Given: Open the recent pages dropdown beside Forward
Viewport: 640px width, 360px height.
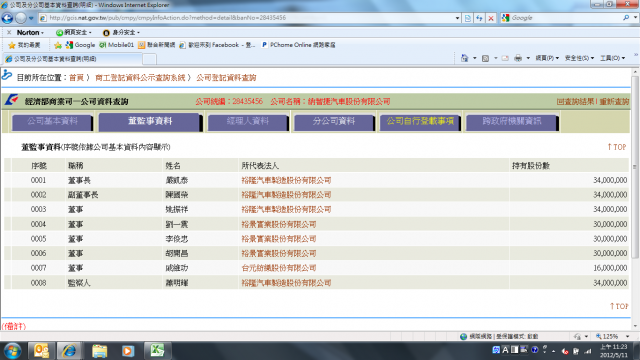Looking at the screenshot, I should [x=31, y=18].
